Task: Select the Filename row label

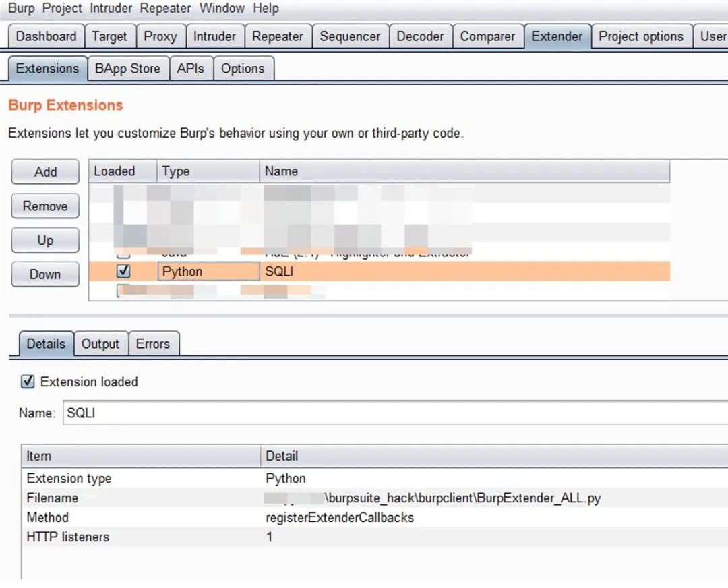Action: coord(53,498)
